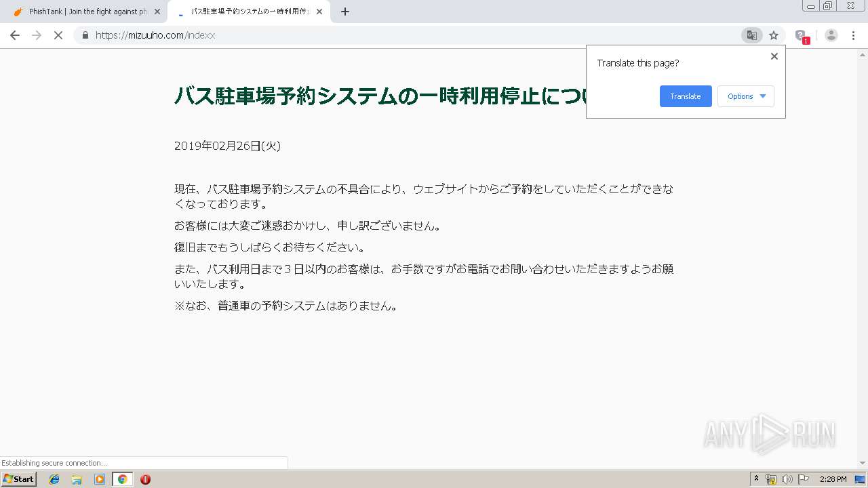Restore down the Chrome window
The height and width of the screenshot is (488, 868).
(x=828, y=5)
